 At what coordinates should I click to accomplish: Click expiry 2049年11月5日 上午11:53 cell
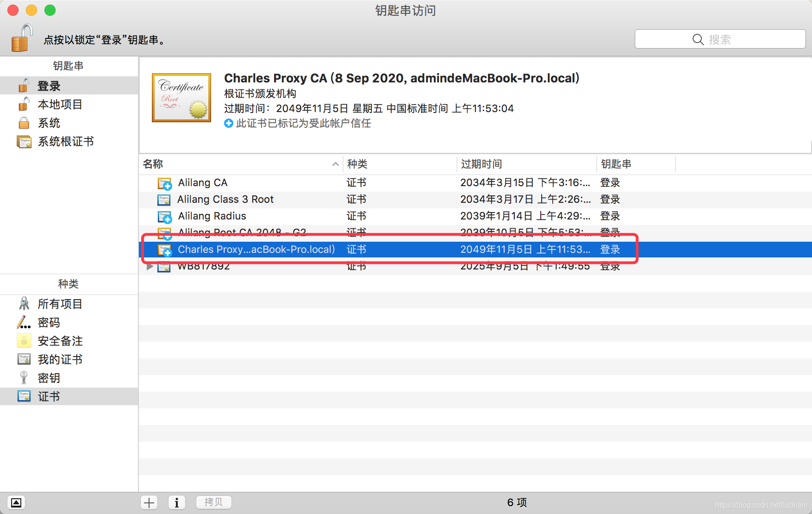click(x=525, y=250)
